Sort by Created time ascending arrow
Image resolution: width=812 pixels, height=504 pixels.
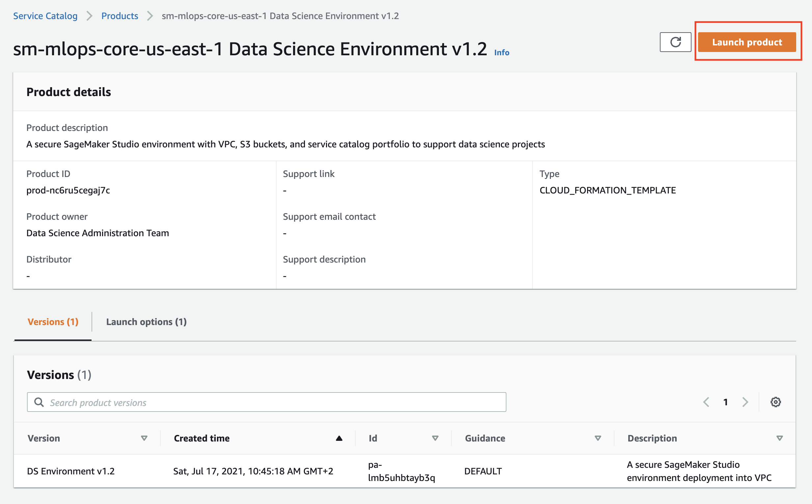coord(339,438)
